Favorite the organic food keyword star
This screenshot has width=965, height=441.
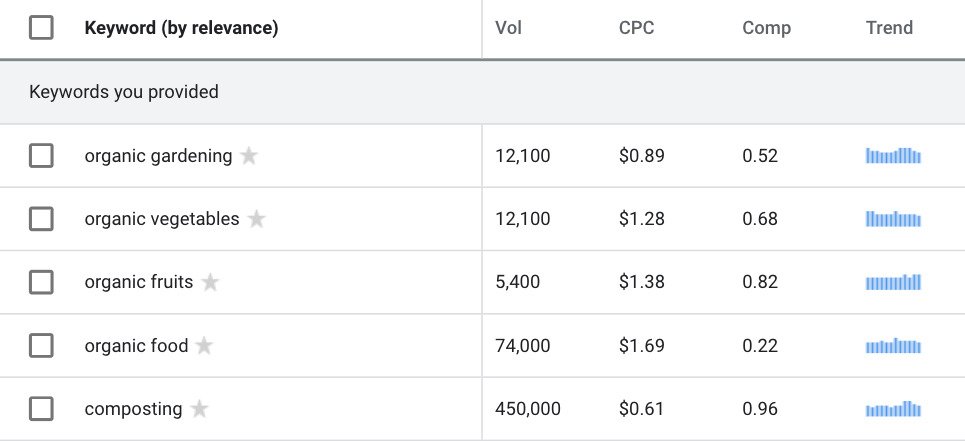204,346
